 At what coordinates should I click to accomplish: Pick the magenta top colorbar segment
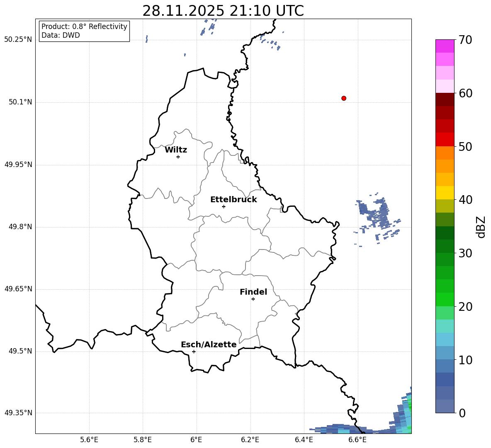click(x=445, y=46)
